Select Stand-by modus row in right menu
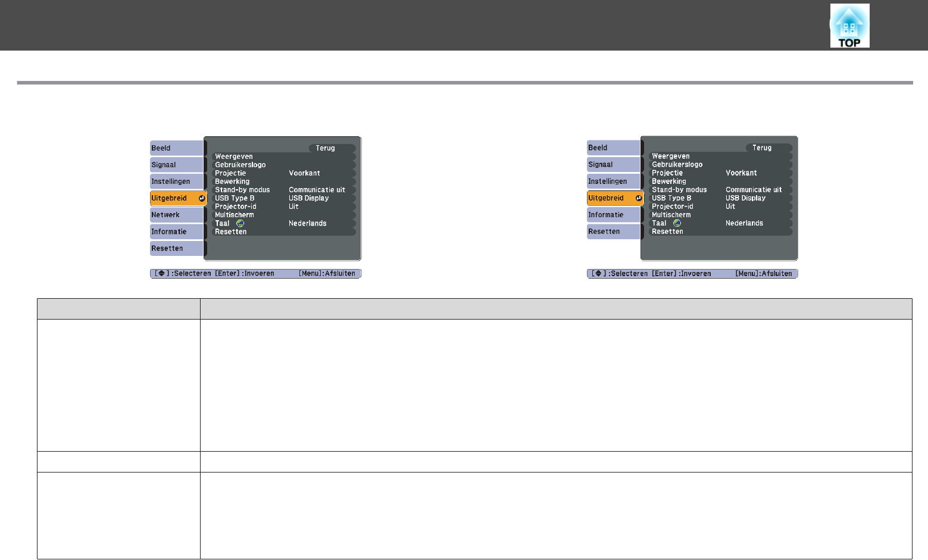 click(721, 189)
